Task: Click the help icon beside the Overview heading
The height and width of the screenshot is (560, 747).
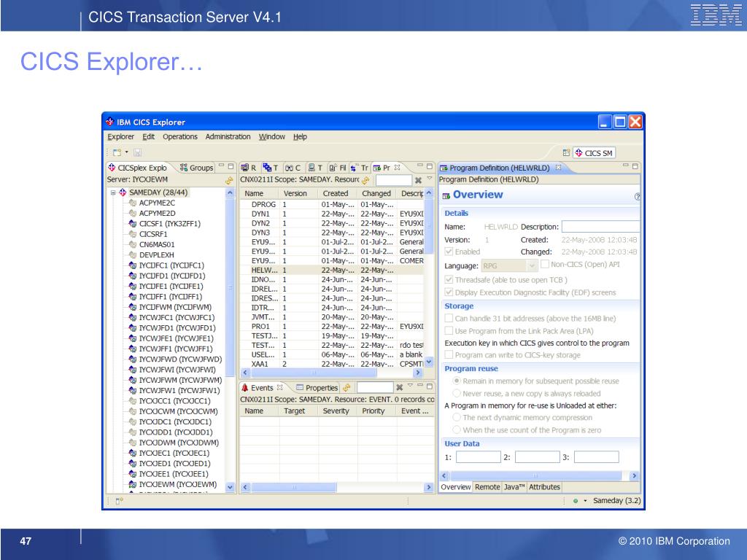Action: coord(637,196)
